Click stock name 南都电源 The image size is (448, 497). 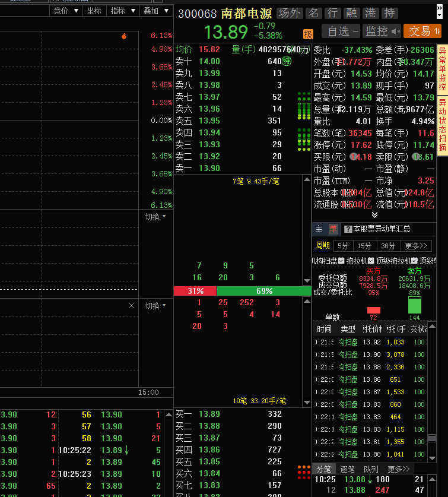tap(246, 13)
